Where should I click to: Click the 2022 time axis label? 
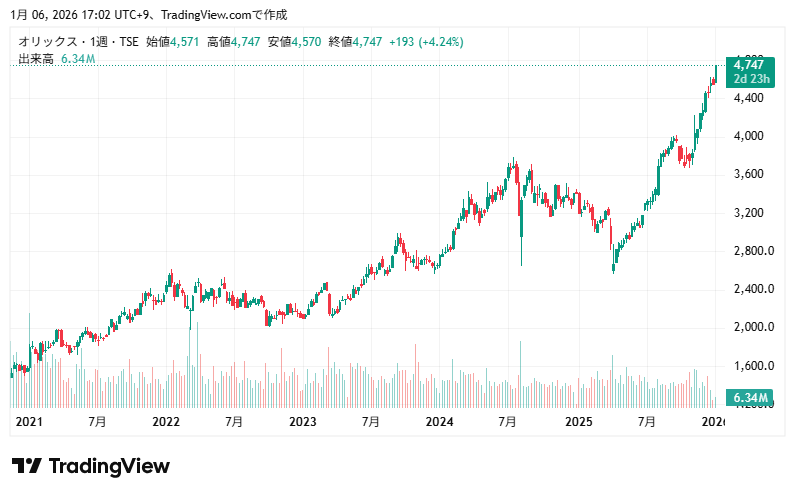point(165,423)
